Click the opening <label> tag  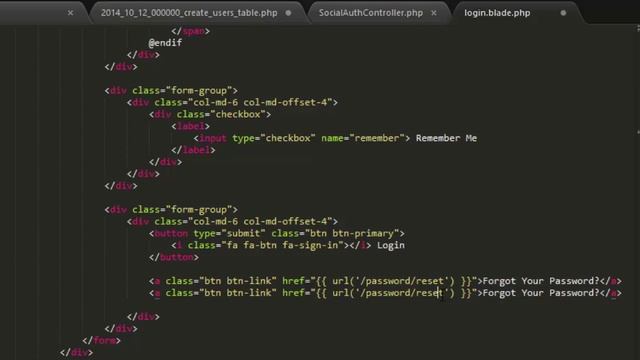click(x=191, y=126)
